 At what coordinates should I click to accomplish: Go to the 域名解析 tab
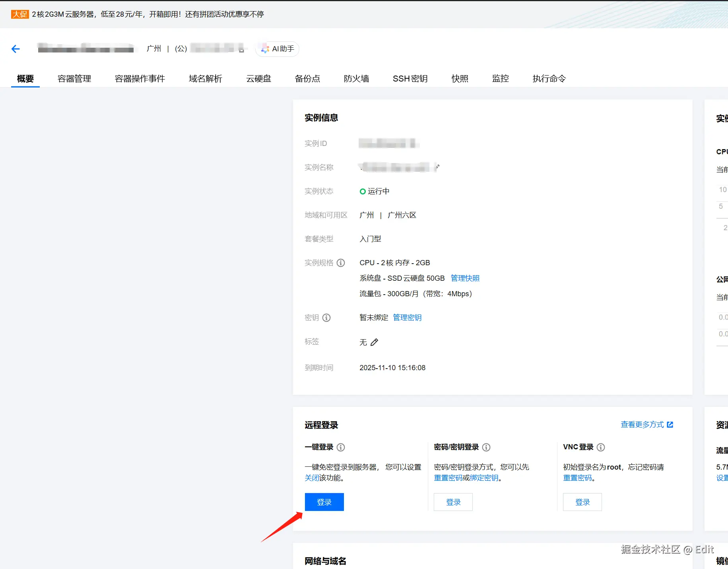click(x=206, y=79)
